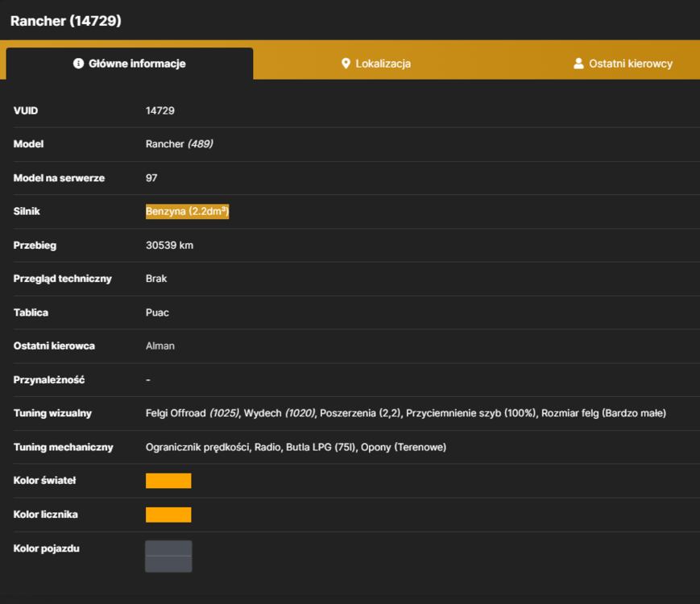Image resolution: width=700 pixels, height=604 pixels.
Task: Click the highlighted Benzyna (2.2dm³) engine value
Action: click(187, 211)
